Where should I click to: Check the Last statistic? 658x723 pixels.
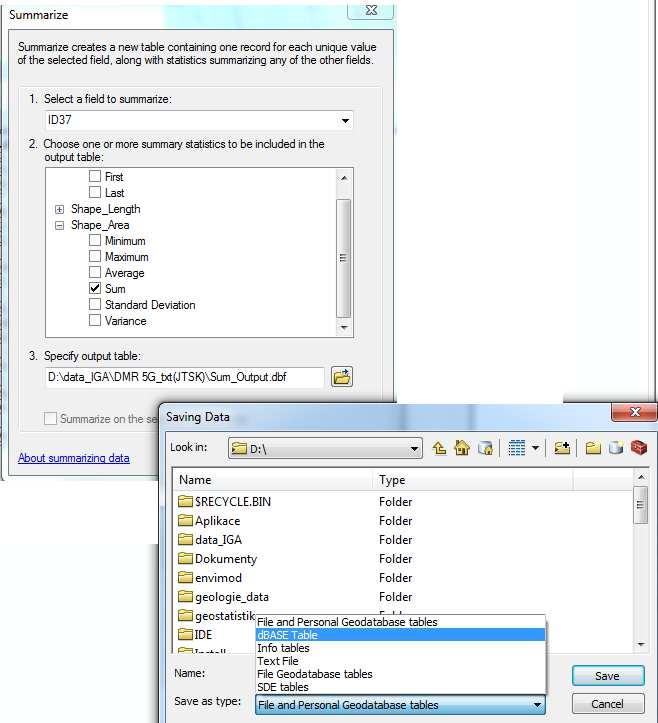point(95,192)
